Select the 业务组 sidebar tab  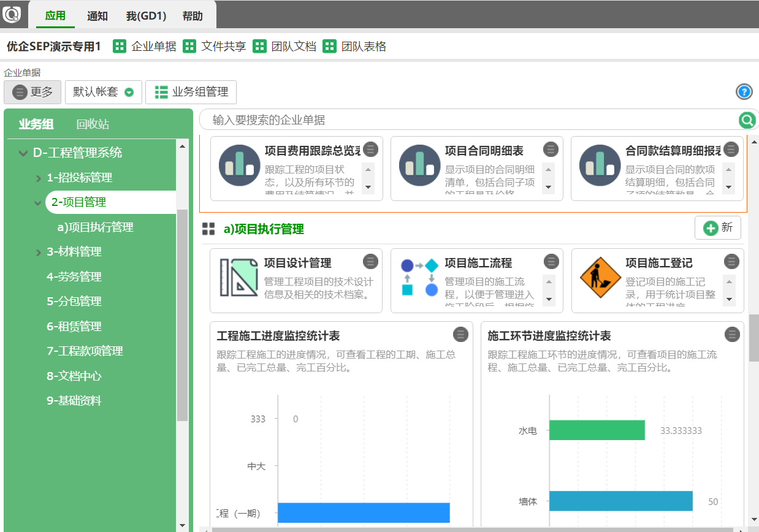[36, 124]
